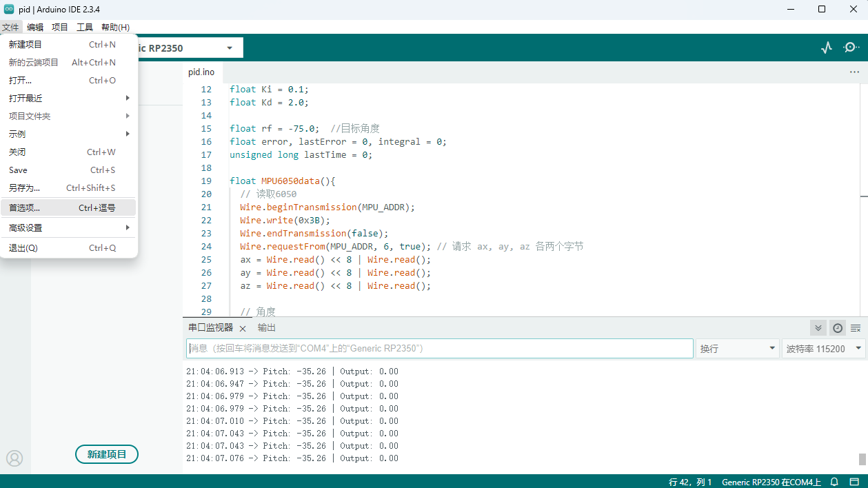Viewport: 868px width, 488px height.
Task: Click the window icon beside the bell
Action: pos(854,482)
